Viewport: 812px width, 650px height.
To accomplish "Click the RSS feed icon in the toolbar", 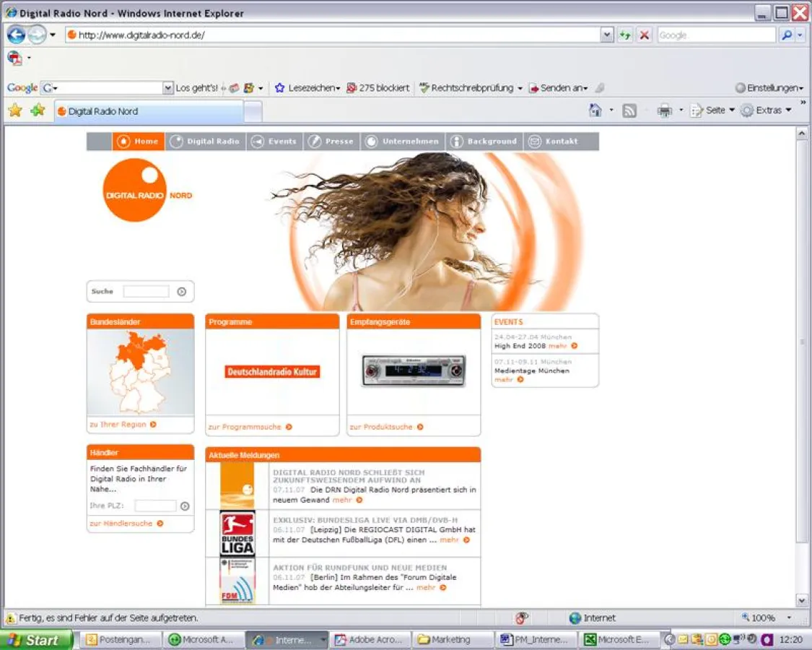I will click(x=628, y=110).
